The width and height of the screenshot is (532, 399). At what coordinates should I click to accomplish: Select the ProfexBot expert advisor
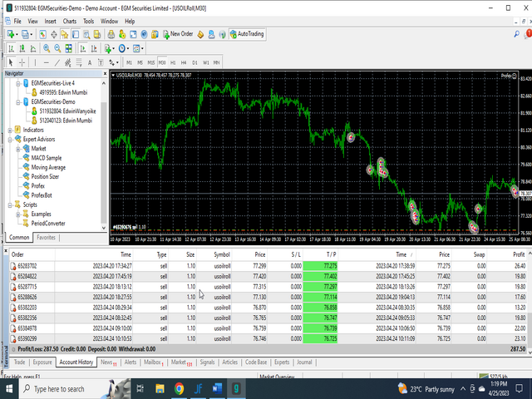tap(42, 195)
